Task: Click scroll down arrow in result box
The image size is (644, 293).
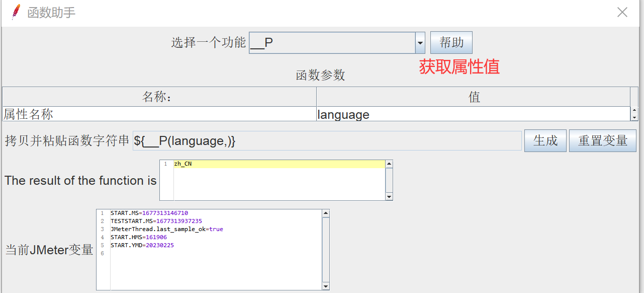Action: [x=389, y=196]
